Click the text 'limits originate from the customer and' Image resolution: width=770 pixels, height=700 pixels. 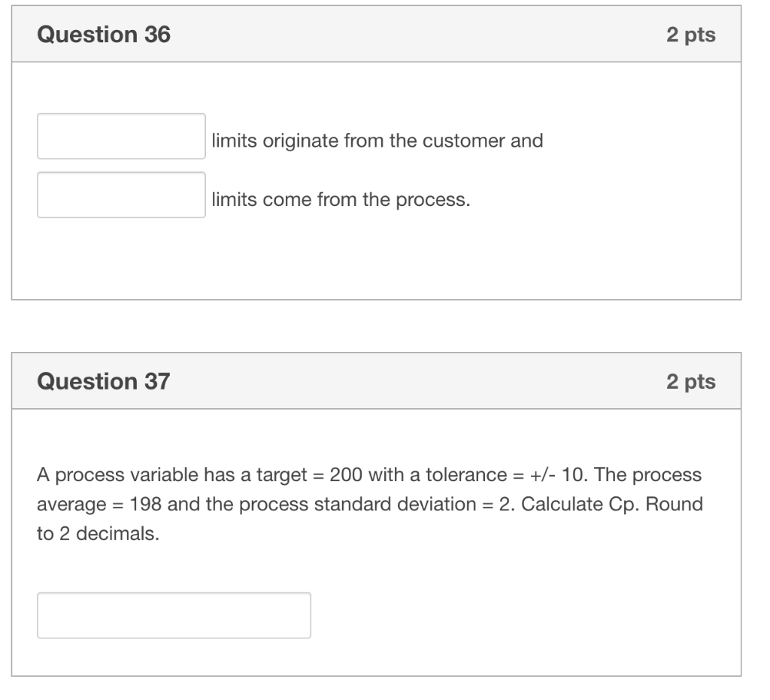click(x=377, y=141)
